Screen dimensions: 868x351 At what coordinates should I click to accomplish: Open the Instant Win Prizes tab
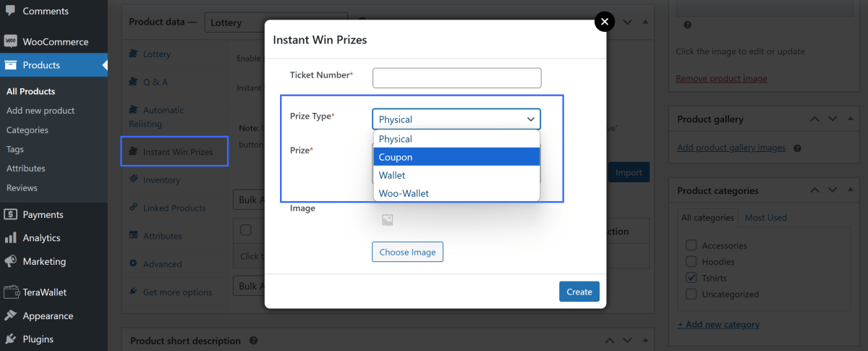coord(177,152)
